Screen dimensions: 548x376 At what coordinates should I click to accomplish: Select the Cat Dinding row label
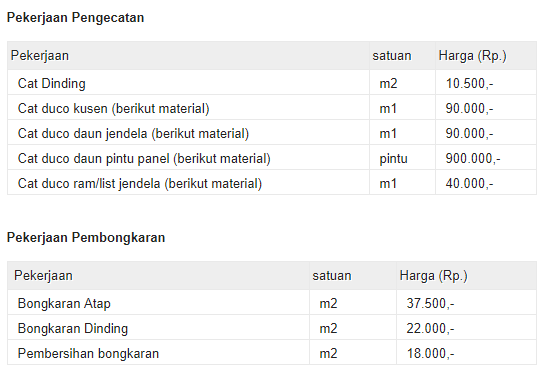click(x=52, y=84)
